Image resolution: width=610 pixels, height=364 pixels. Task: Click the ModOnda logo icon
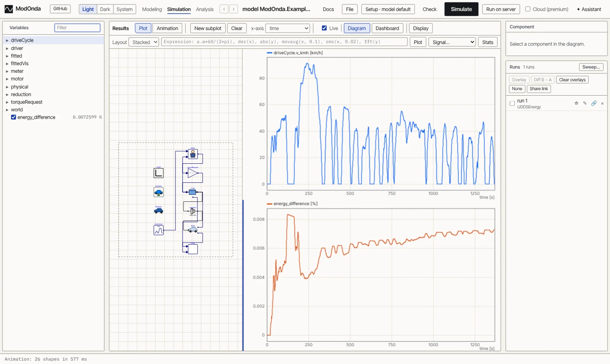(8, 9)
